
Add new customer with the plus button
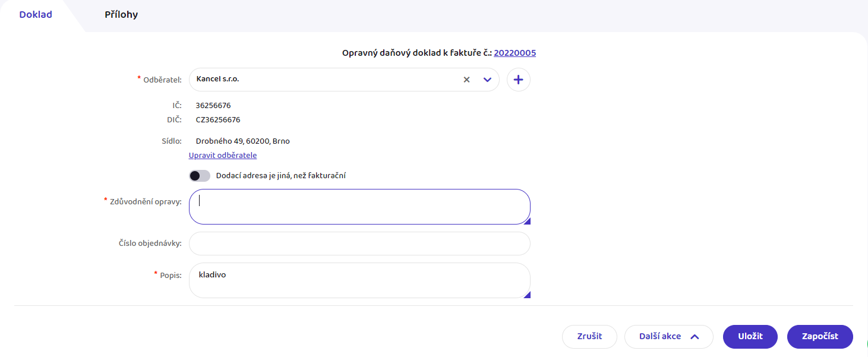pyautogui.click(x=519, y=80)
